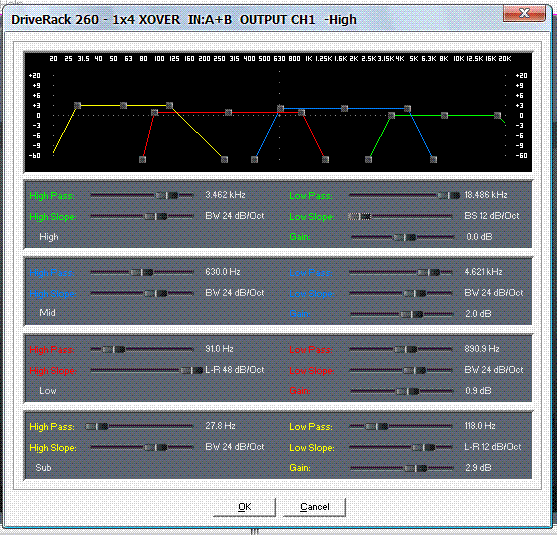Click the 0.0 dB High gain value
This screenshot has height=535, width=557.
click(x=479, y=237)
